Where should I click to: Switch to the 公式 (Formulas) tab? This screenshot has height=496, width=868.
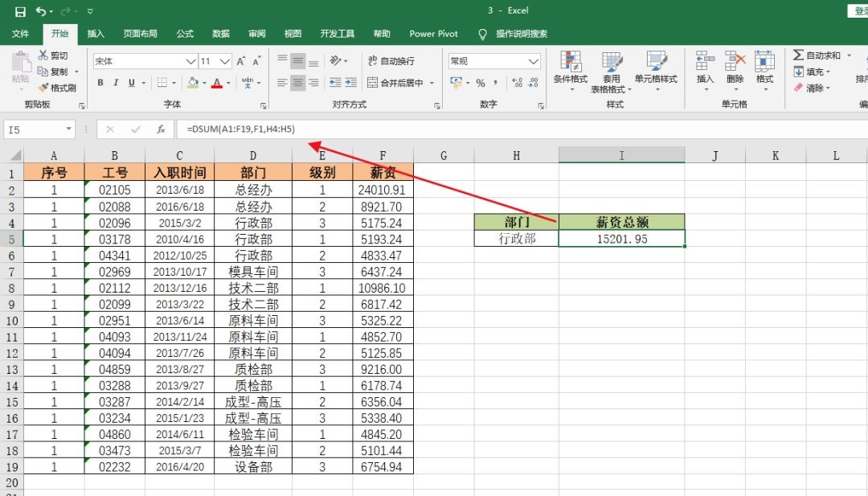click(x=185, y=34)
